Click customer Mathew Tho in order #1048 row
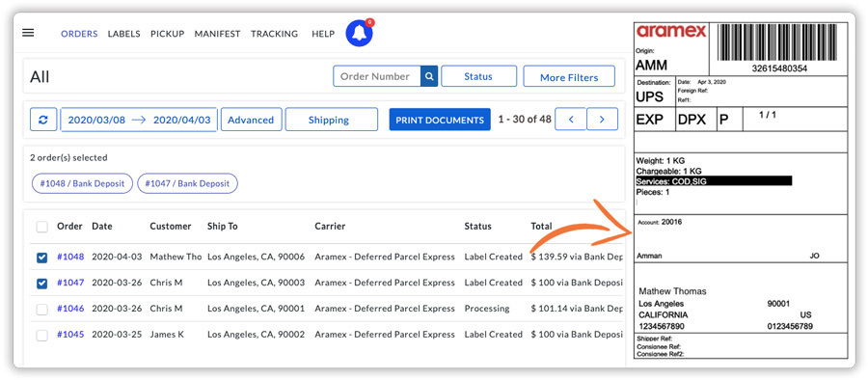 click(x=176, y=257)
